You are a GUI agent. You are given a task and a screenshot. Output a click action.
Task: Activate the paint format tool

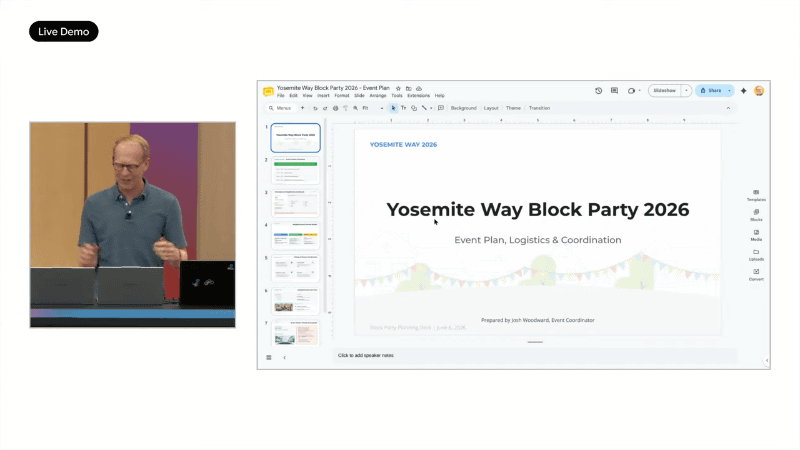pos(345,108)
